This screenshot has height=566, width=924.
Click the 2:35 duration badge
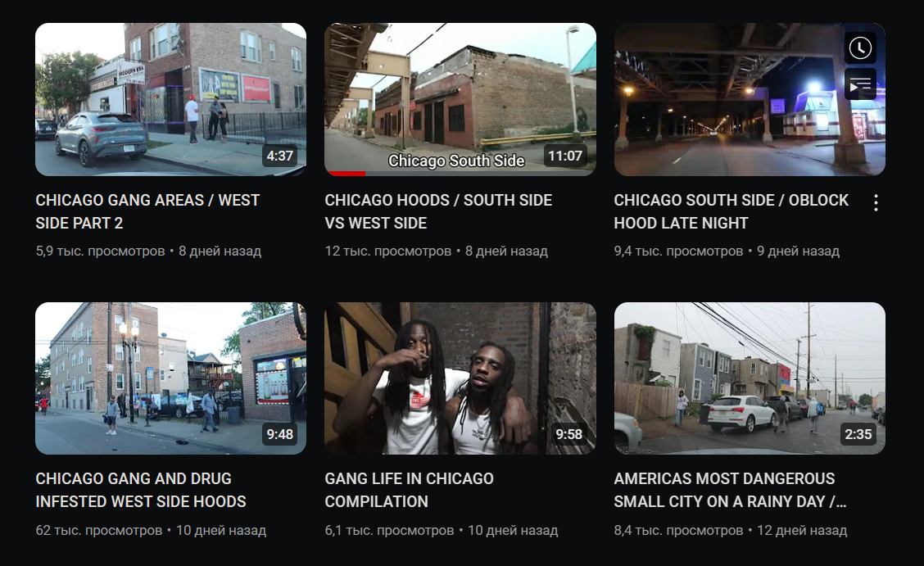point(858,435)
